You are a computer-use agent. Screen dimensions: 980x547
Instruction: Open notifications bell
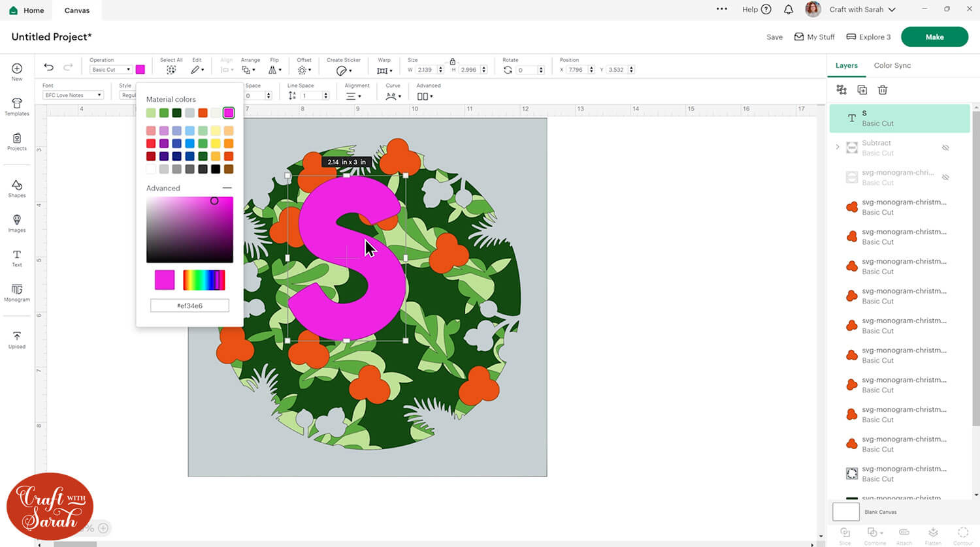[789, 10]
